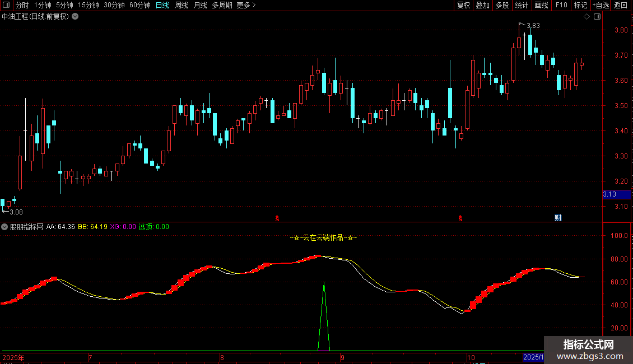Select the 5分钟 period
Viewport: 633px width, 364px height.
pos(64,5)
